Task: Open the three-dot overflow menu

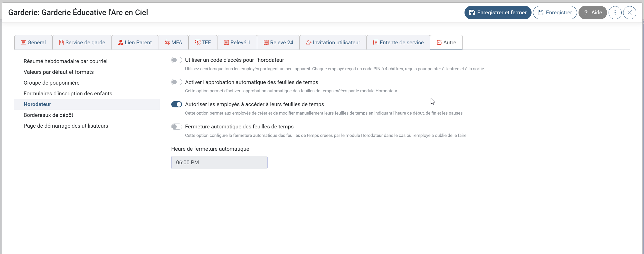Action: pyautogui.click(x=615, y=12)
